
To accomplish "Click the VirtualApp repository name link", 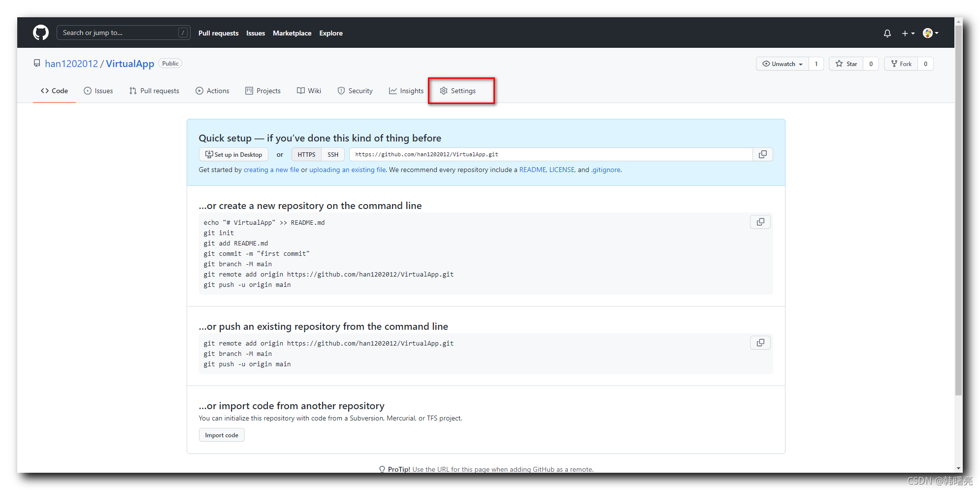I will [x=130, y=64].
